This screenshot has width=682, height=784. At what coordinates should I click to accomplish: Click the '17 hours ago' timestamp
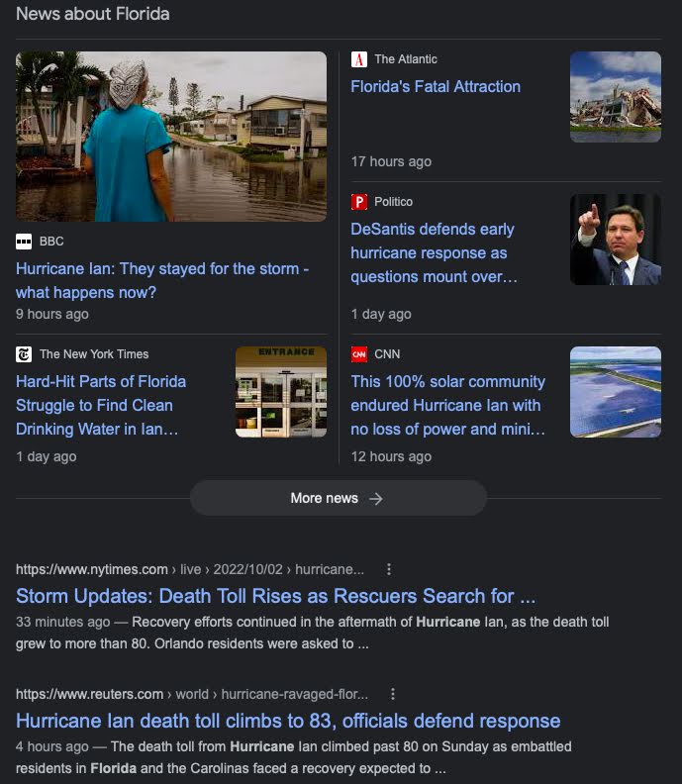point(391,162)
